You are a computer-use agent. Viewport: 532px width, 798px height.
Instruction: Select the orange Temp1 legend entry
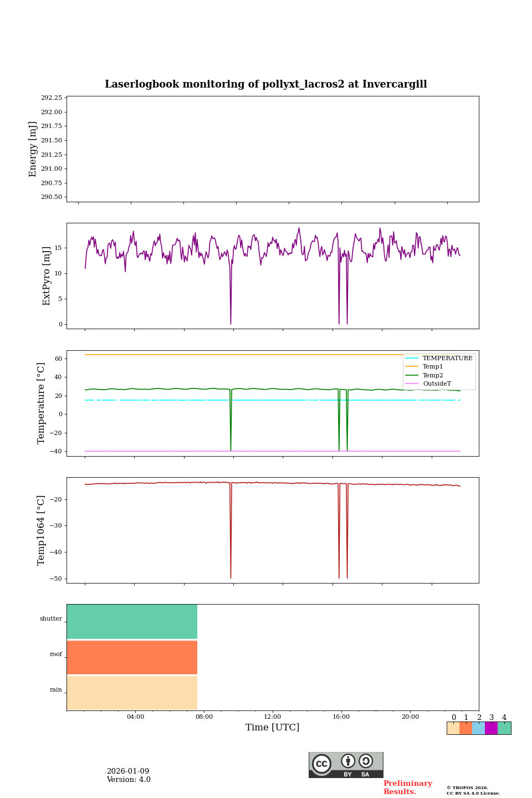coord(433,367)
